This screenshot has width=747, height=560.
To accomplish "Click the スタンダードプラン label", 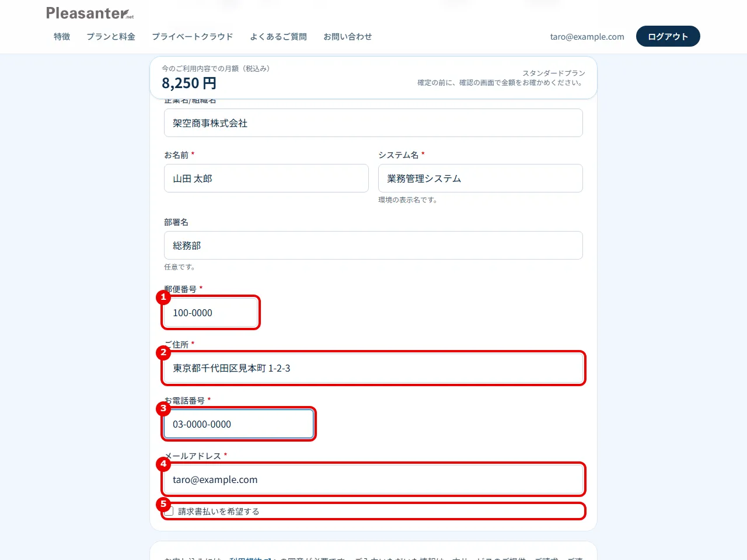I will point(554,73).
